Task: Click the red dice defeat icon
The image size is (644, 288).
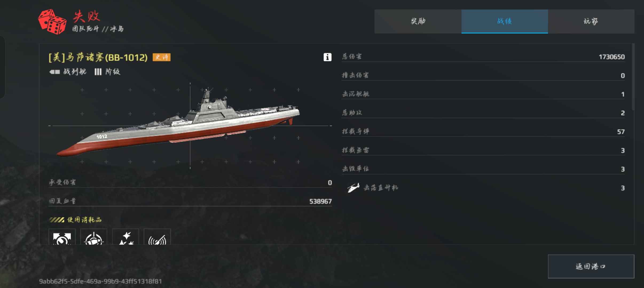Action: [52, 22]
